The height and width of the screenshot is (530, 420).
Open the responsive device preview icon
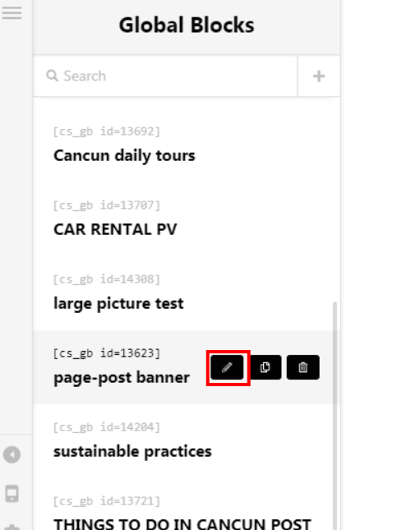click(12, 494)
